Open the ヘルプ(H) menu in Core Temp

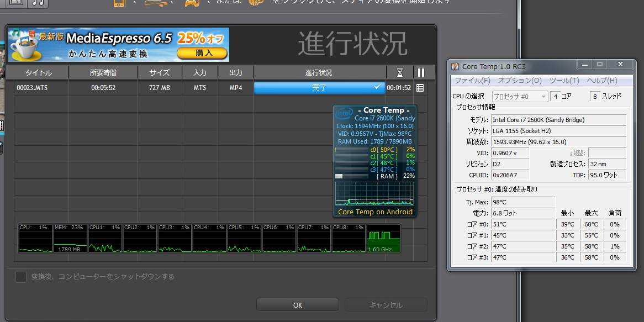(601, 81)
